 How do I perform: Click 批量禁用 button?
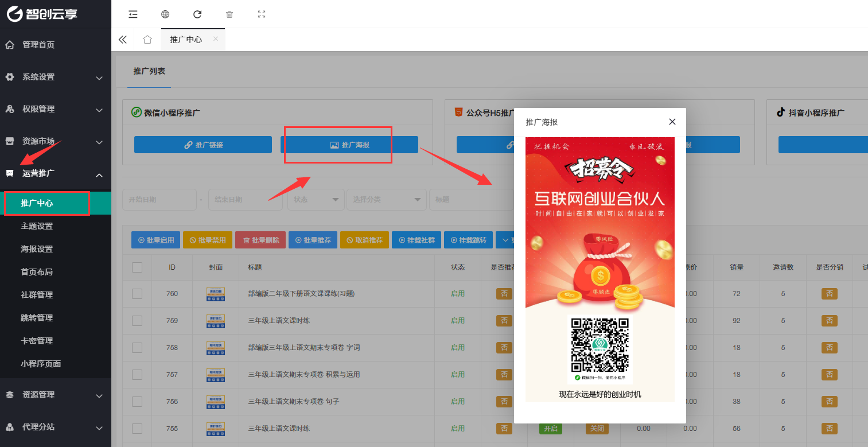[208, 240]
